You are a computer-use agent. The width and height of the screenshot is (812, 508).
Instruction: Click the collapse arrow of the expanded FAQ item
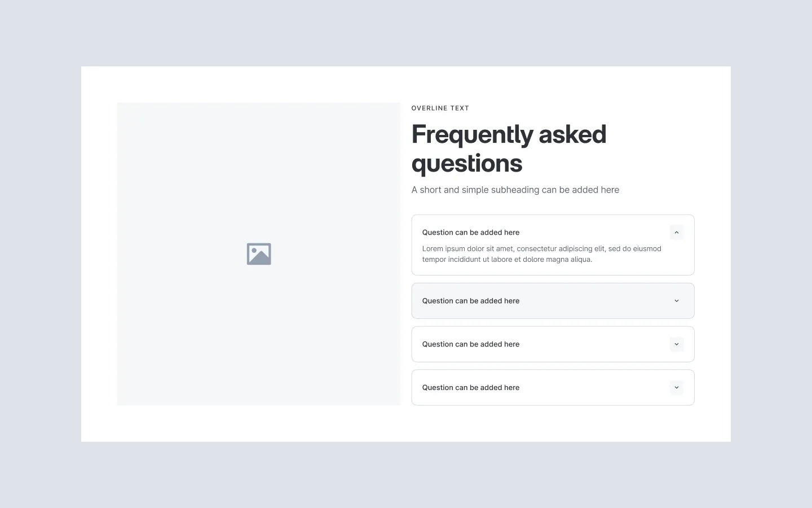click(676, 232)
